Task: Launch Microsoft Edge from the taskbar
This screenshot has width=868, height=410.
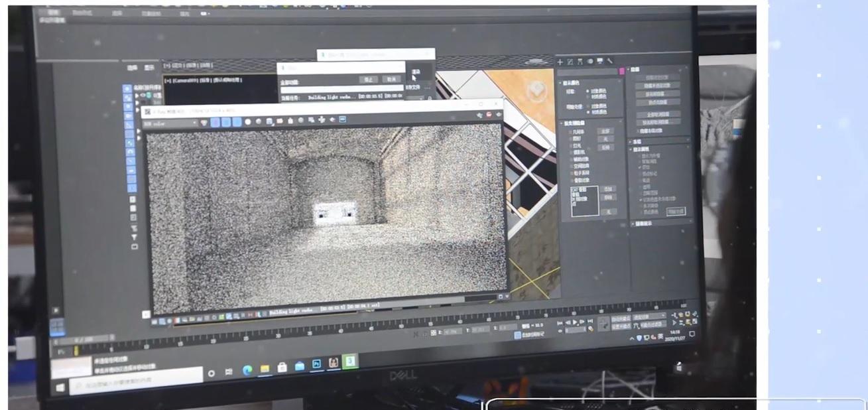Action: click(x=247, y=370)
